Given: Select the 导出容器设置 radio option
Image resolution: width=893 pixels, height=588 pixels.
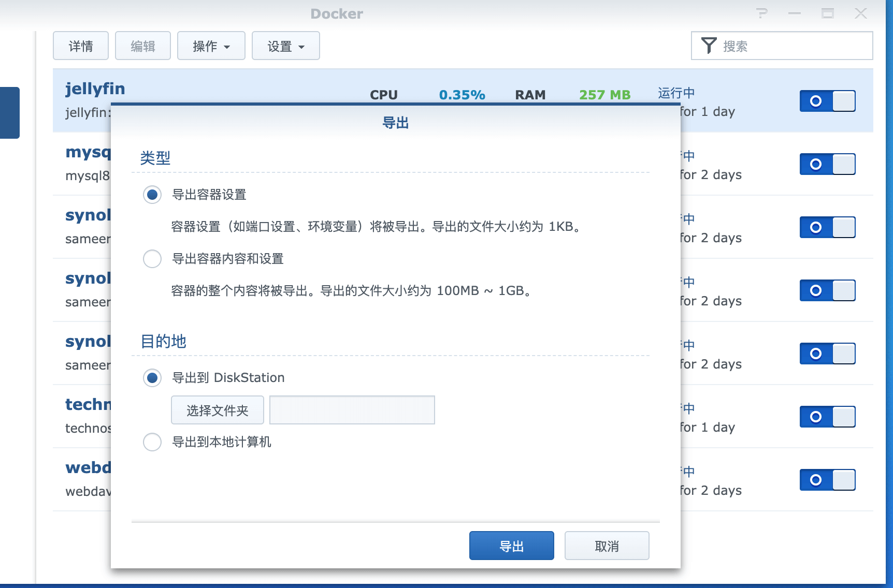Looking at the screenshot, I should click(x=152, y=195).
